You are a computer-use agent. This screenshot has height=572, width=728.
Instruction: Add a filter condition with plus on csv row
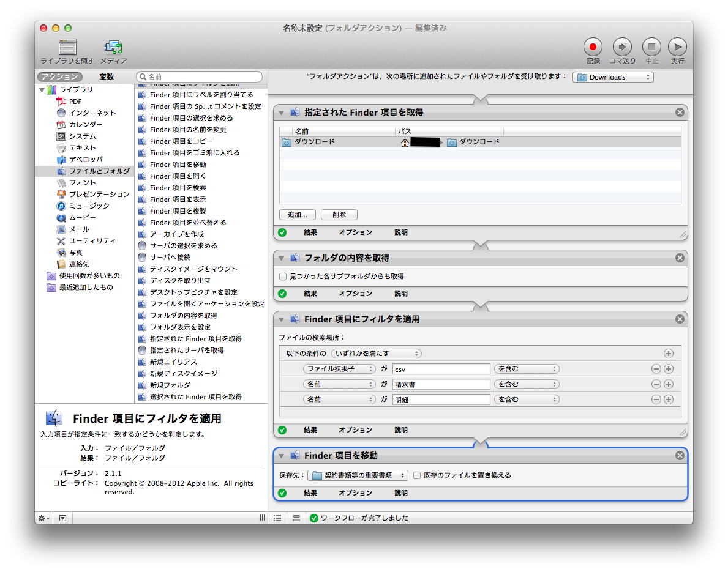coord(669,369)
